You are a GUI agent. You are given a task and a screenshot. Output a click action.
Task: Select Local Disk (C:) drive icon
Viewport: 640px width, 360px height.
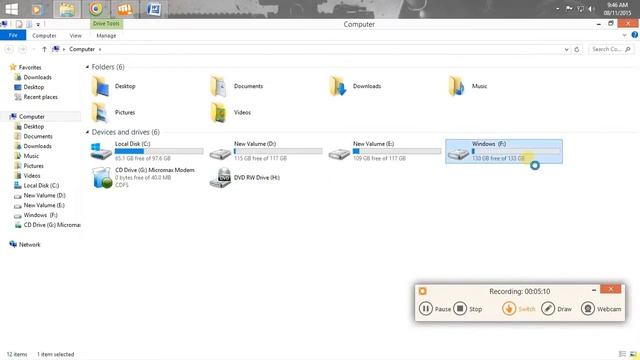click(101, 151)
